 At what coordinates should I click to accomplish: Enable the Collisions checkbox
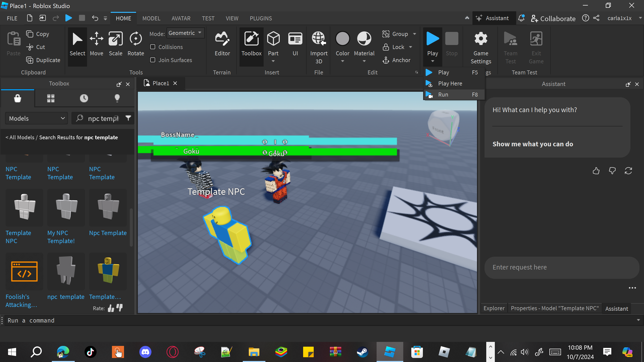tap(153, 47)
